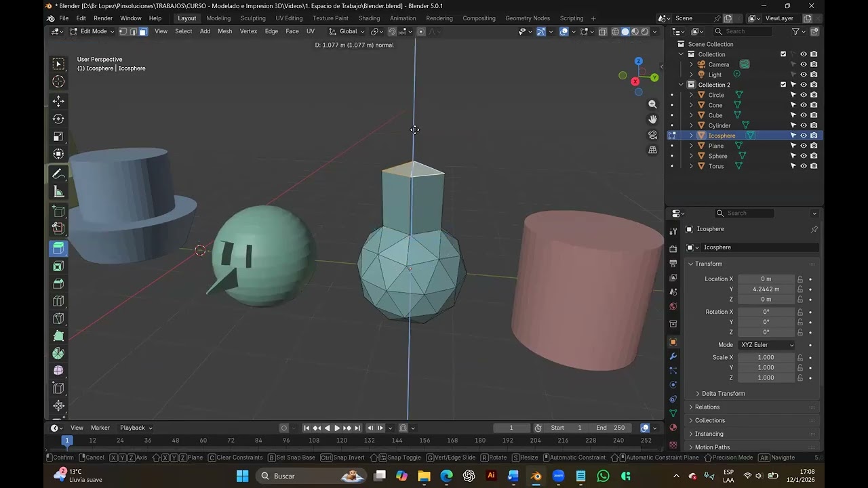The image size is (868, 488).
Task: Open the Render menu
Action: pyautogui.click(x=103, y=18)
